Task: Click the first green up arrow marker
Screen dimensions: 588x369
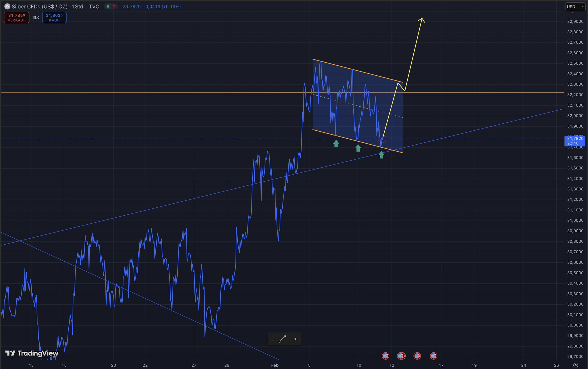Action: [336, 143]
